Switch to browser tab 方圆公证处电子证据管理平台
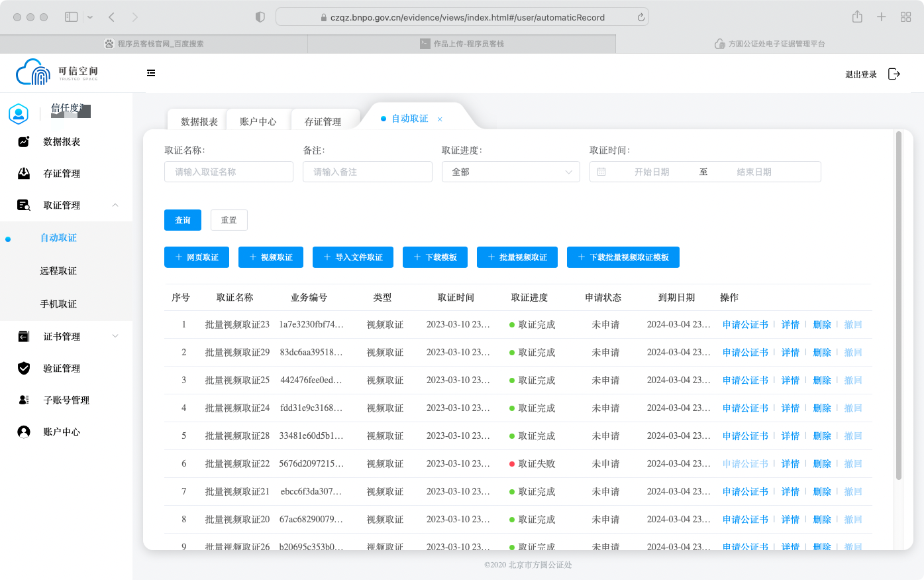 click(x=770, y=44)
